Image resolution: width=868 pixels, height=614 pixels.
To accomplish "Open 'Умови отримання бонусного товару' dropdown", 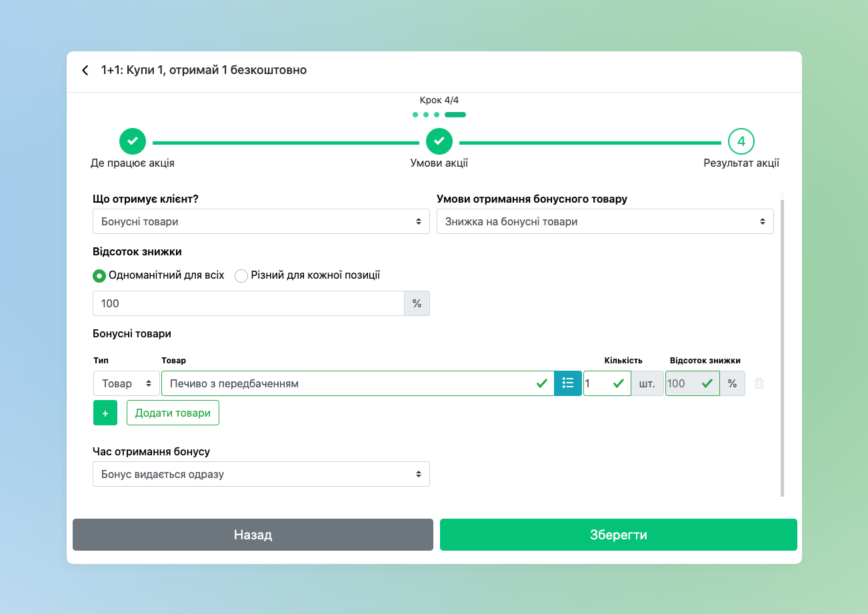I will [605, 221].
